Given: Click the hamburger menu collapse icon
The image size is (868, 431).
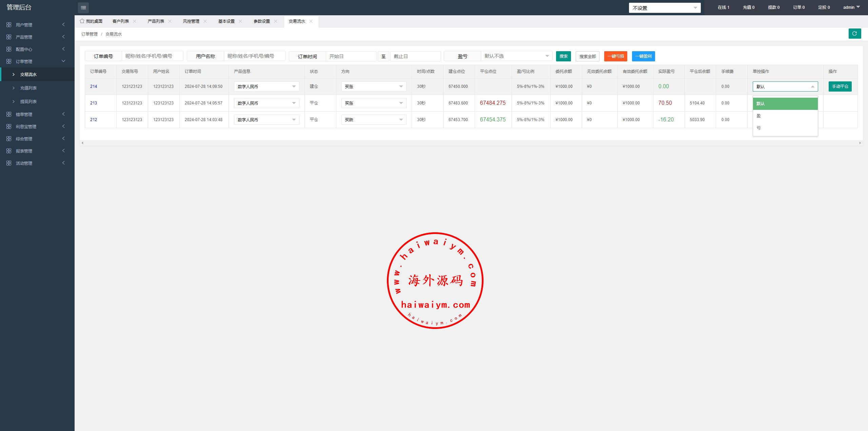Looking at the screenshot, I should (x=83, y=7).
